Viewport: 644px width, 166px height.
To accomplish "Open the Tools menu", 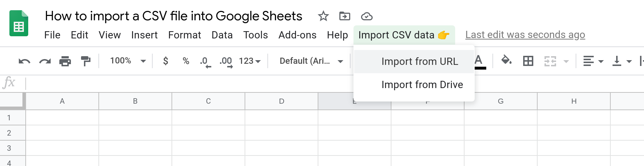I will click(x=255, y=35).
